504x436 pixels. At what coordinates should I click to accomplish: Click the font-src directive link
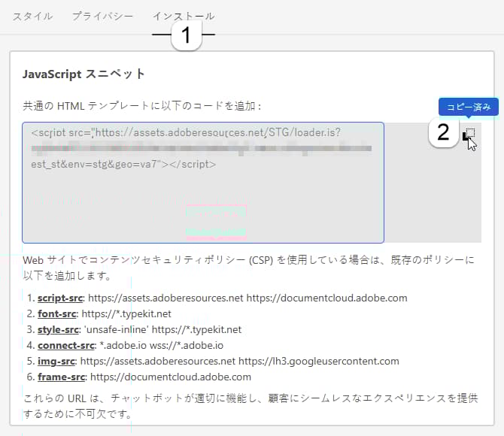tap(57, 314)
